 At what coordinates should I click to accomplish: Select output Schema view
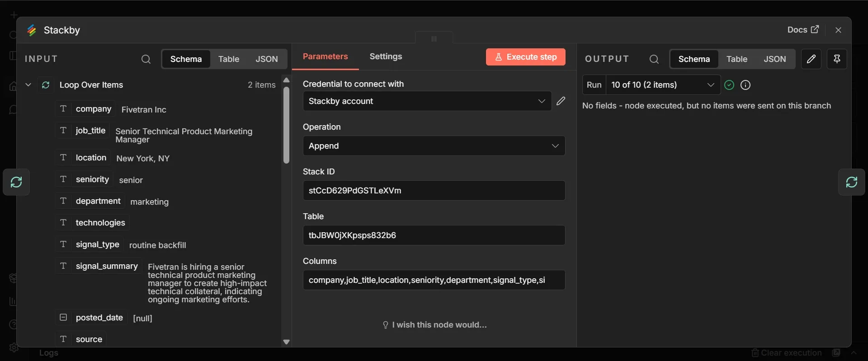pyautogui.click(x=694, y=59)
